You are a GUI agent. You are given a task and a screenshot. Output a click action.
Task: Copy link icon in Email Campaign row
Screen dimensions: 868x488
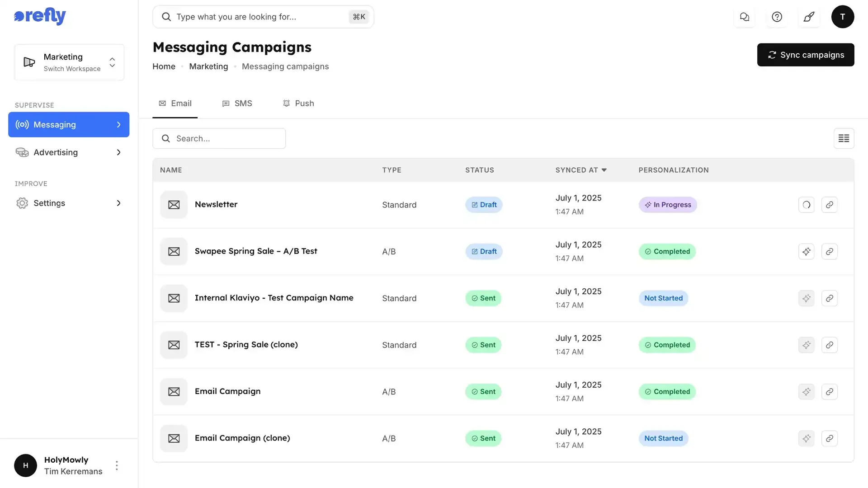(830, 392)
